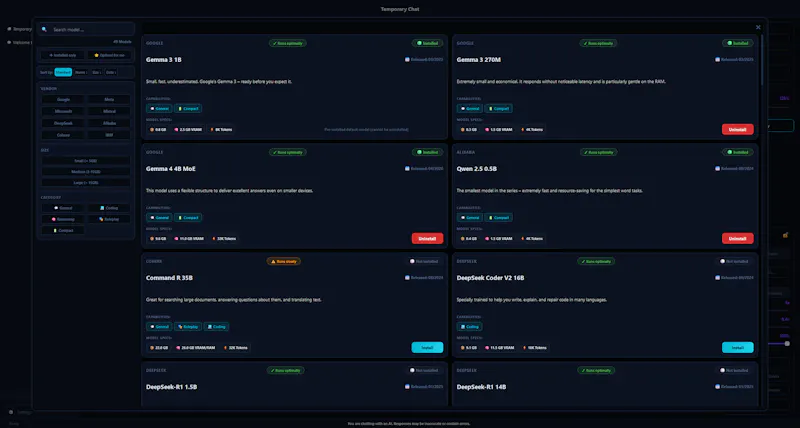Click the Installed badge on Gemma 4 4B MoE
The width and height of the screenshot is (800, 428).
pyautogui.click(x=427, y=152)
